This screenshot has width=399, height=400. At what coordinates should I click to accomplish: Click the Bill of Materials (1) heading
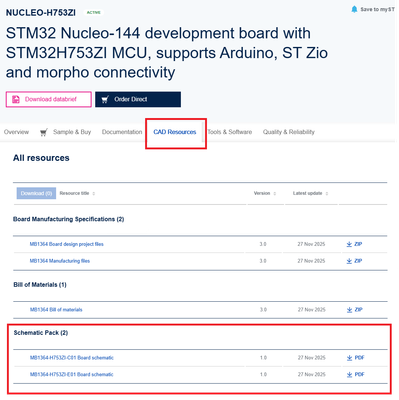[x=40, y=285]
